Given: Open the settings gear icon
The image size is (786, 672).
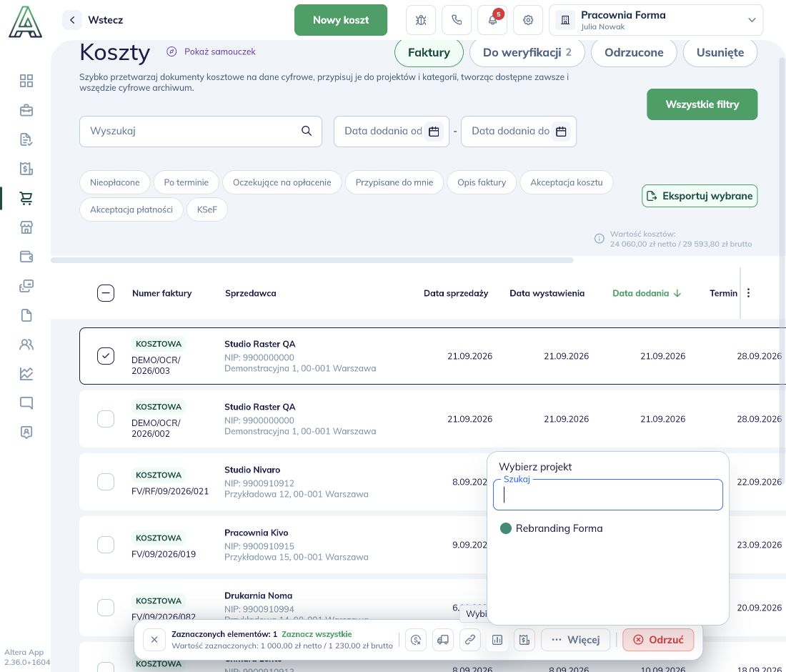Looking at the screenshot, I should pyautogui.click(x=528, y=20).
